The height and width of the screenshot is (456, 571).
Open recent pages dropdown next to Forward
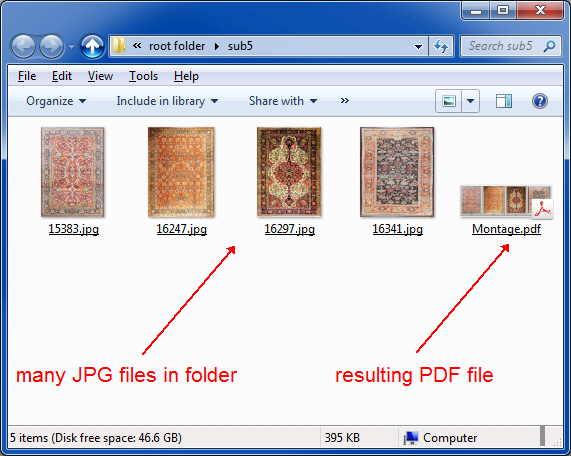click(71, 47)
